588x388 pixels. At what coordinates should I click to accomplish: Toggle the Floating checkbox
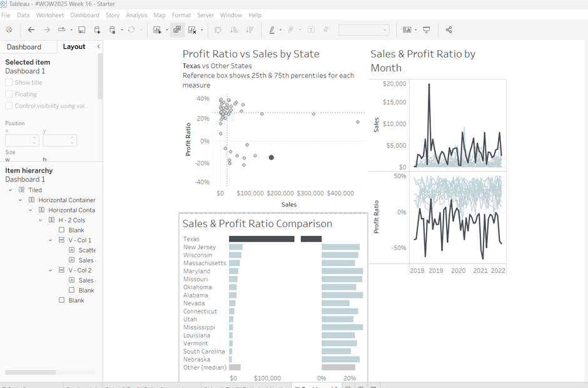pyautogui.click(x=9, y=94)
